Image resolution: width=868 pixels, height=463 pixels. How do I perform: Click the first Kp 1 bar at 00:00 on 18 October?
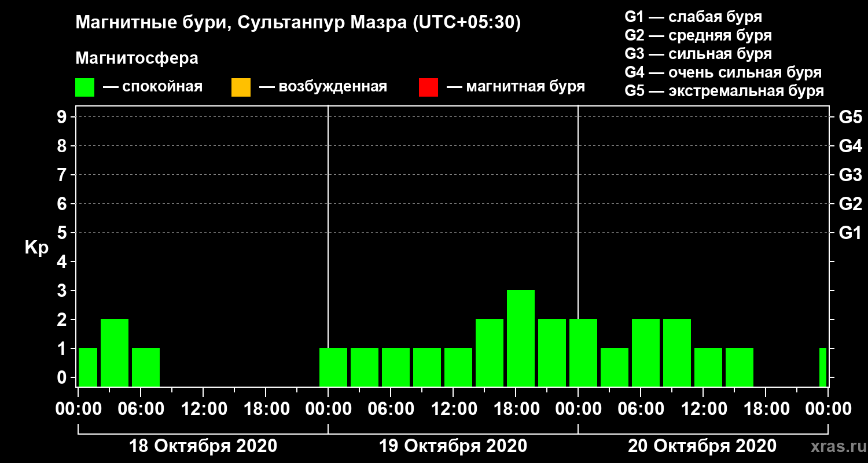pyautogui.click(x=88, y=367)
